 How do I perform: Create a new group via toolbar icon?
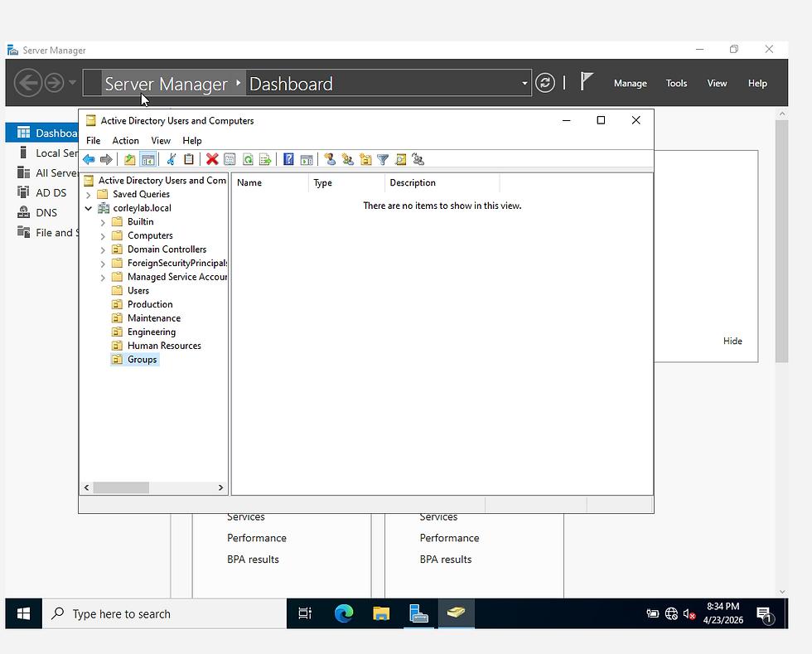(347, 160)
